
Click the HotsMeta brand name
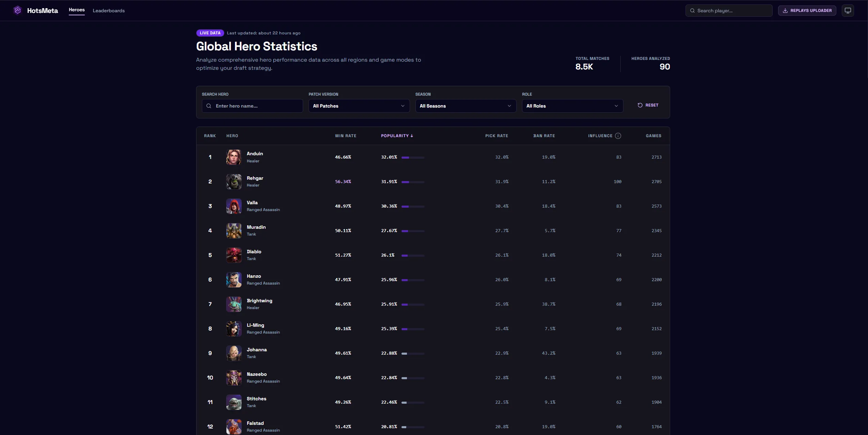[x=43, y=11]
